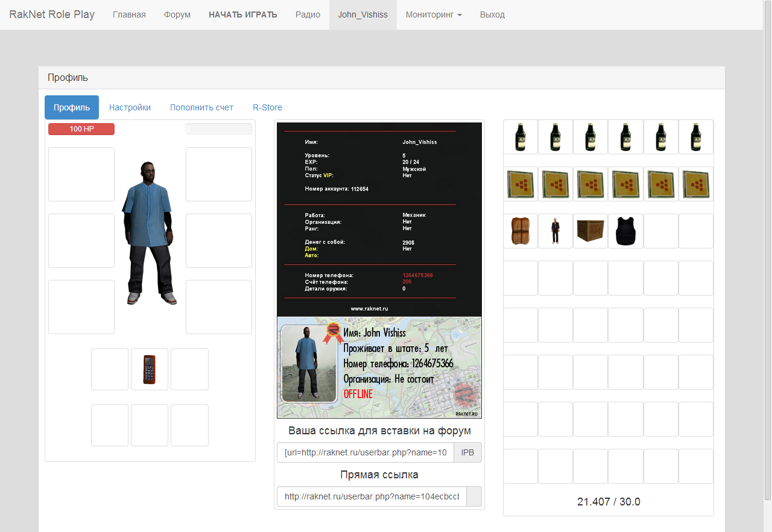Click the direct userbar link field

372,496
